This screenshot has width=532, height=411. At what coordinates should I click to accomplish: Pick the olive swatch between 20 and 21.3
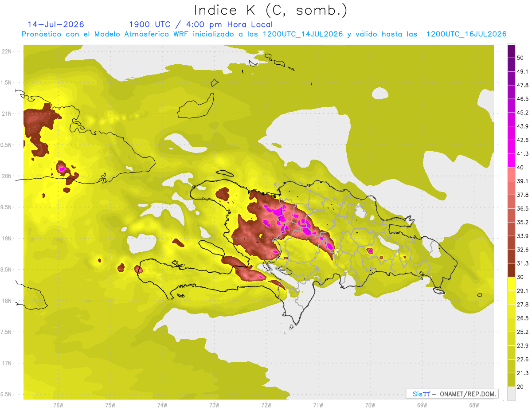(511, 380)
